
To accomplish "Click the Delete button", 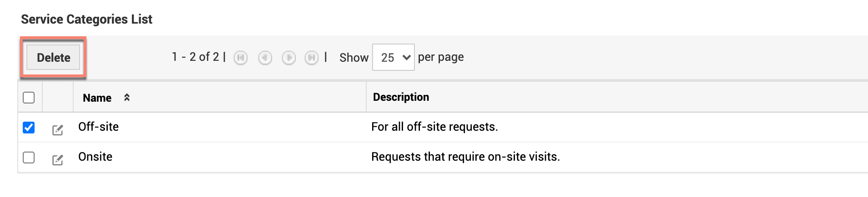I will (x=53, y=58).
